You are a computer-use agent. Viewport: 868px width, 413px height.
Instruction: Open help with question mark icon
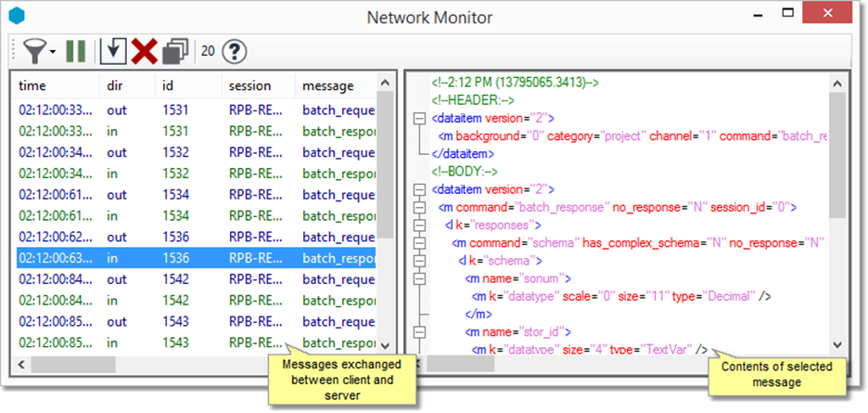point(236,50)
